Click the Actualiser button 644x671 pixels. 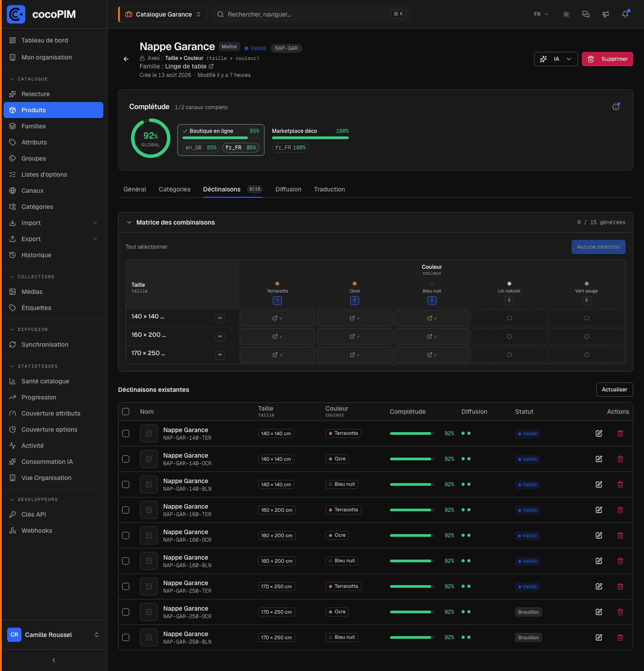614,390
